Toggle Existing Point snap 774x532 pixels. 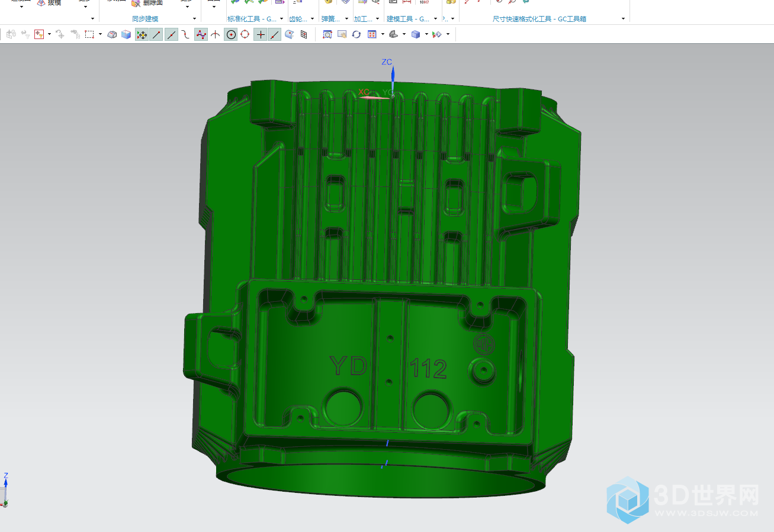[x=260, y=34]
